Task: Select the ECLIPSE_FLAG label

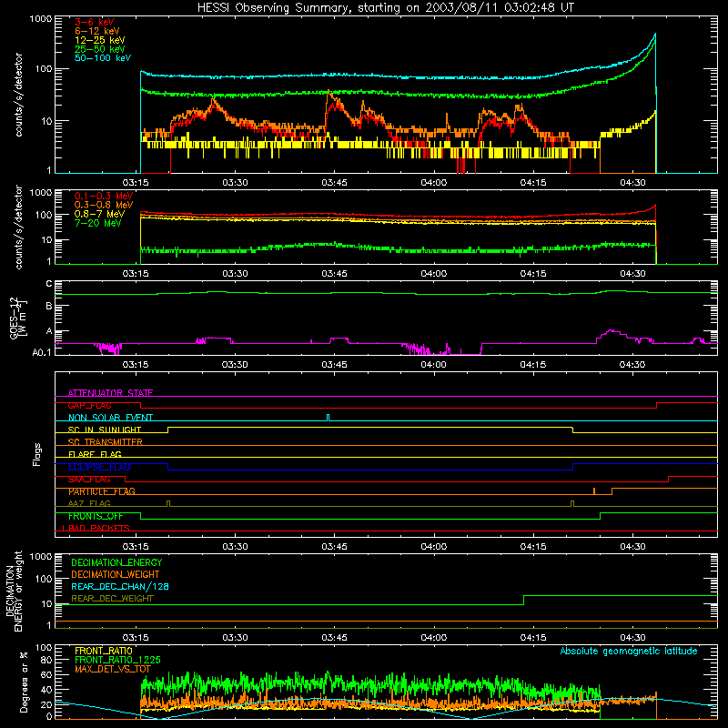Action: click(99, 467)
